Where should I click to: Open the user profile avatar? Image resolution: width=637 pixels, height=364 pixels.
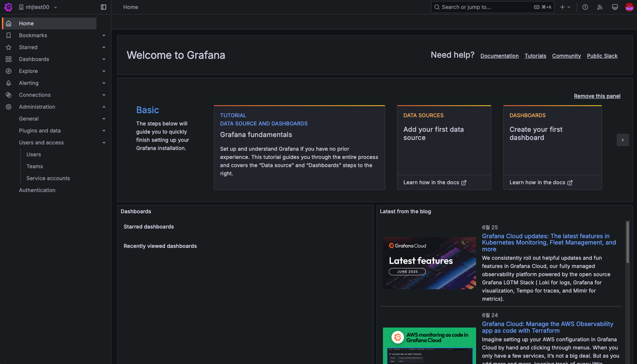(x=630, y=7)
